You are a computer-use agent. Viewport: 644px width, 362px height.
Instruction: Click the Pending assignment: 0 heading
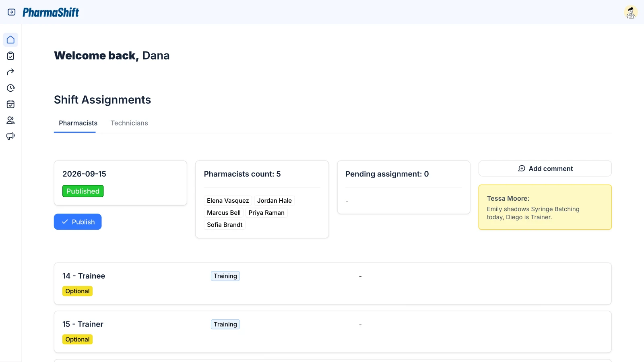pyautogui.click(x=387, y=174)
